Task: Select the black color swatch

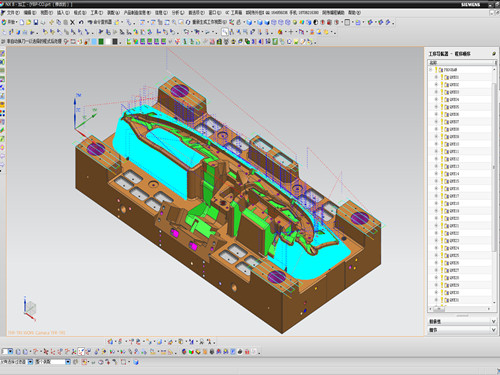Action: (115, 42)
